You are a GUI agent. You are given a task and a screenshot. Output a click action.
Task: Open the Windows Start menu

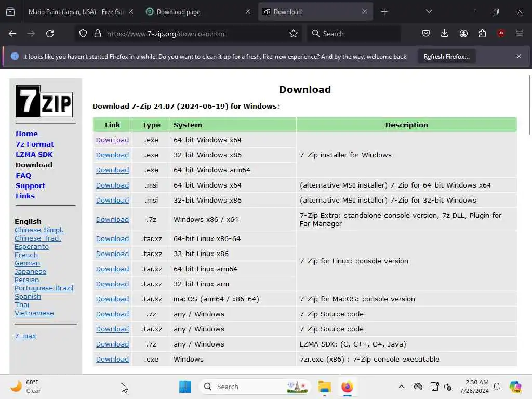point(185,387)
